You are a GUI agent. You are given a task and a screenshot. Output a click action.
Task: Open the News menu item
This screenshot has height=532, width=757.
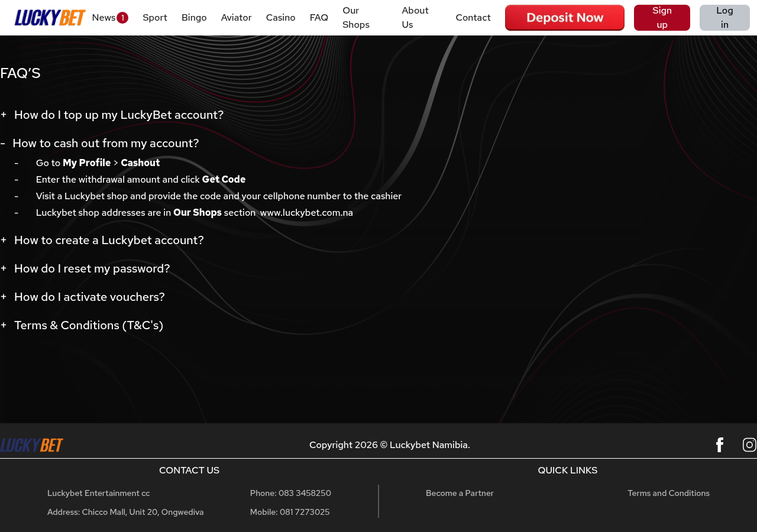click(104, 18)
